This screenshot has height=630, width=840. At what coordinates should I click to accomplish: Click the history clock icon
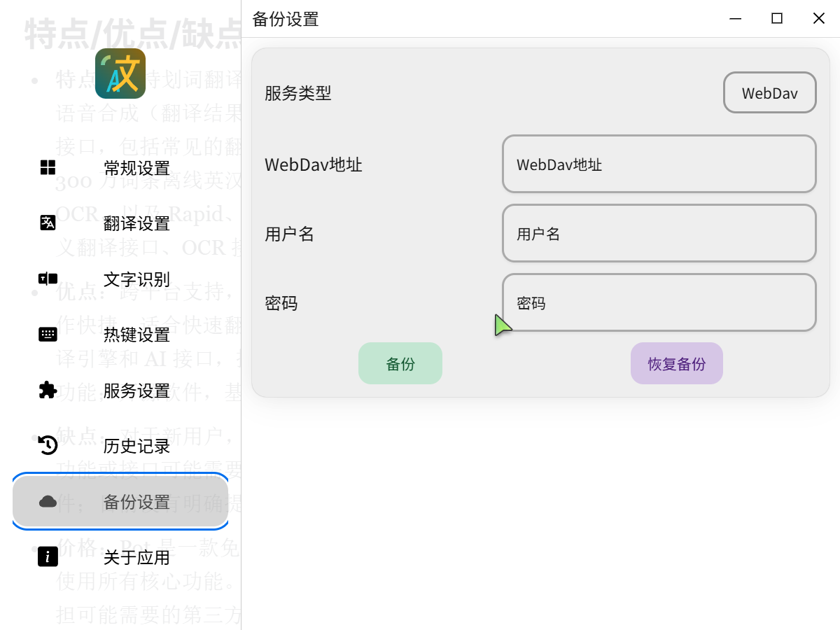point(48,445)
